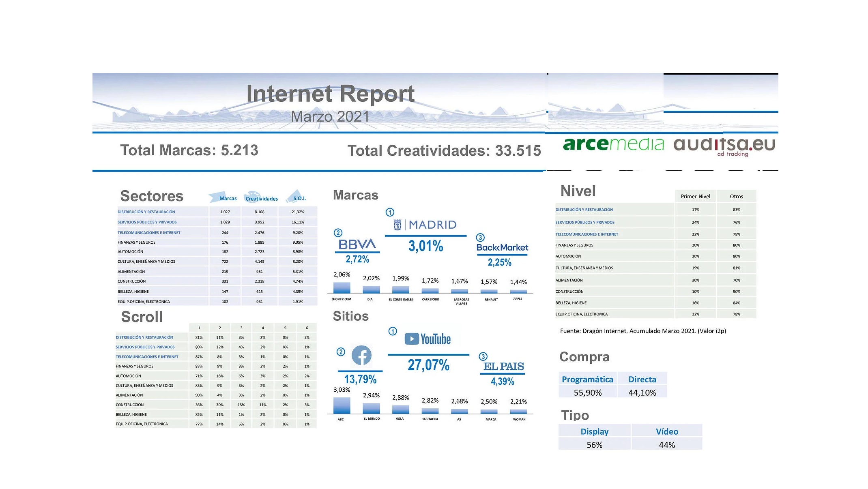
Task: Click the circled number 1 above Madrid
Action: [x=390, y=212]
